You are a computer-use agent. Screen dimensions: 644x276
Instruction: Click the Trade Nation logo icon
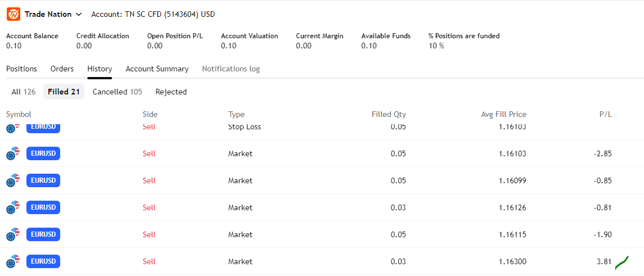click(x=13, y=14)
